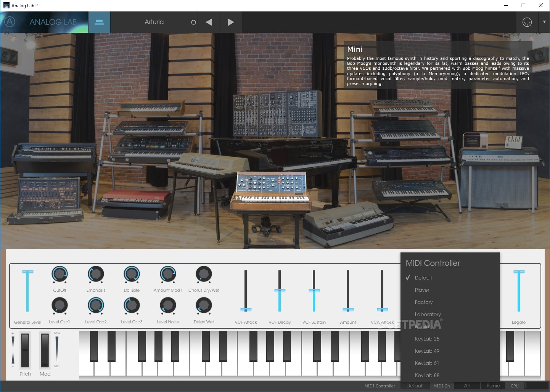Screen dimensions: 550x392
Task: Open the MIDI Controller Default dropdown in status bar
Action: click(415, 386)
